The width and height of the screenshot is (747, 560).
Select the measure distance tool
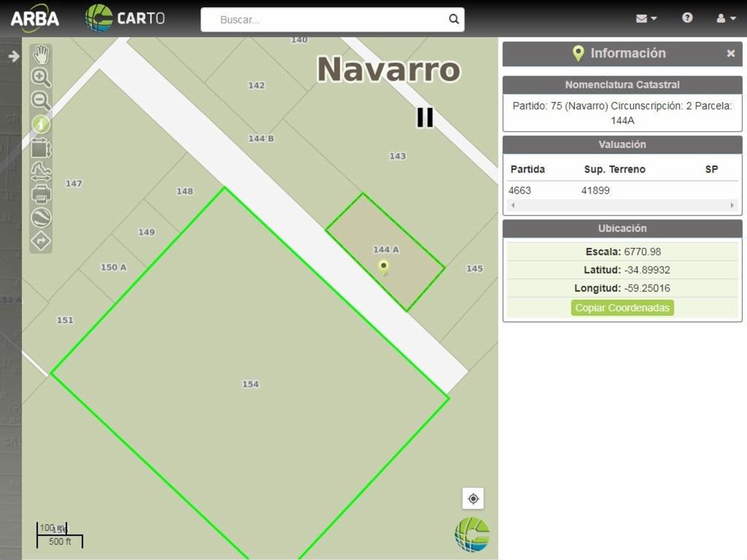click(41, 171)
